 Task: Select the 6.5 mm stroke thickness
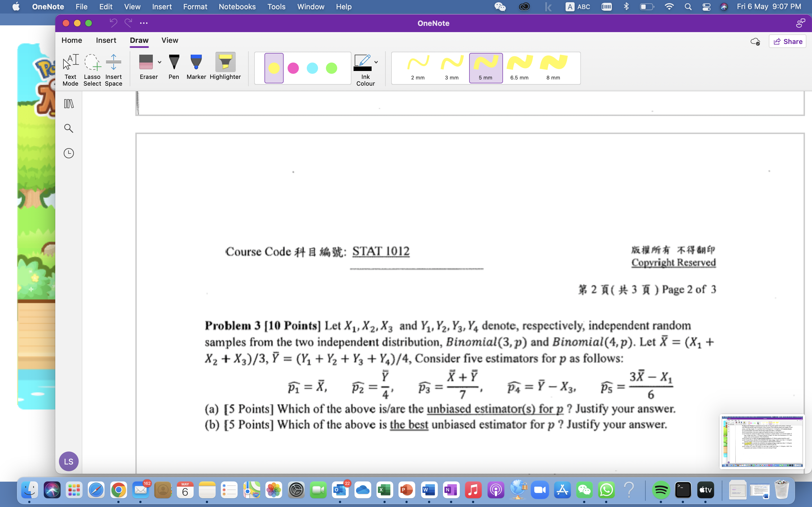coord(519,67)
